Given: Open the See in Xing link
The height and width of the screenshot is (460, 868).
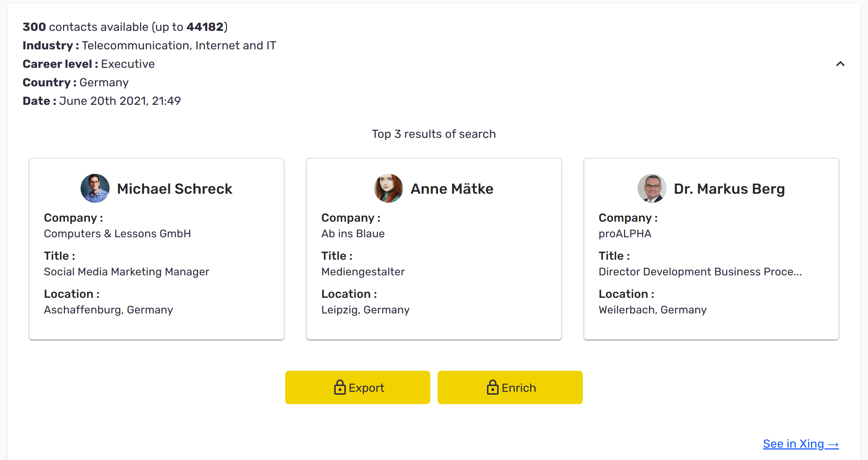Looking at the screenshot, I should pos(800,444).
